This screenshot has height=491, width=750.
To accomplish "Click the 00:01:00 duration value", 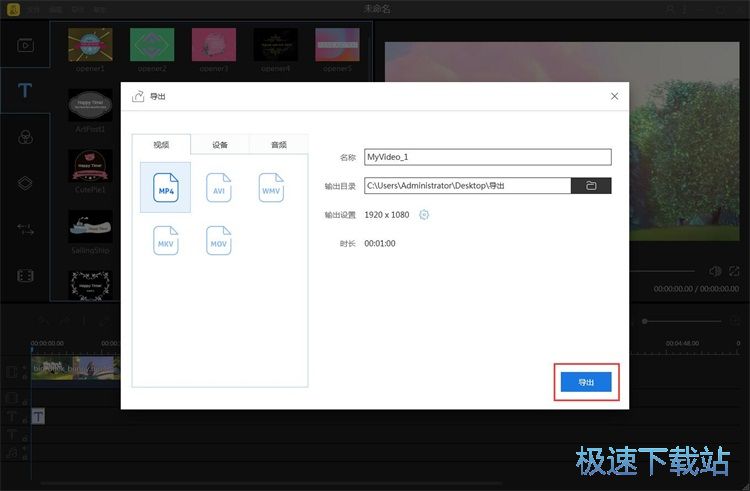I will pyautogui.click(x=380, y=243).
